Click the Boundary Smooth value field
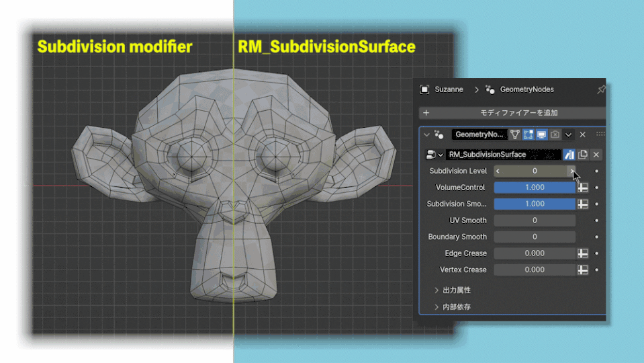Image resolution: width=644 pixels, height=363 pixels. click(535, 237)
